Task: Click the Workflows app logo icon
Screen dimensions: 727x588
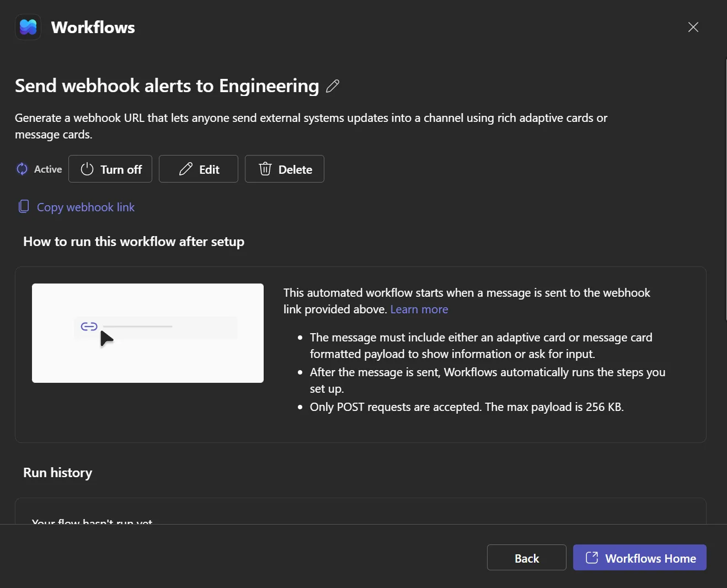Action: [x=28, y=27]
